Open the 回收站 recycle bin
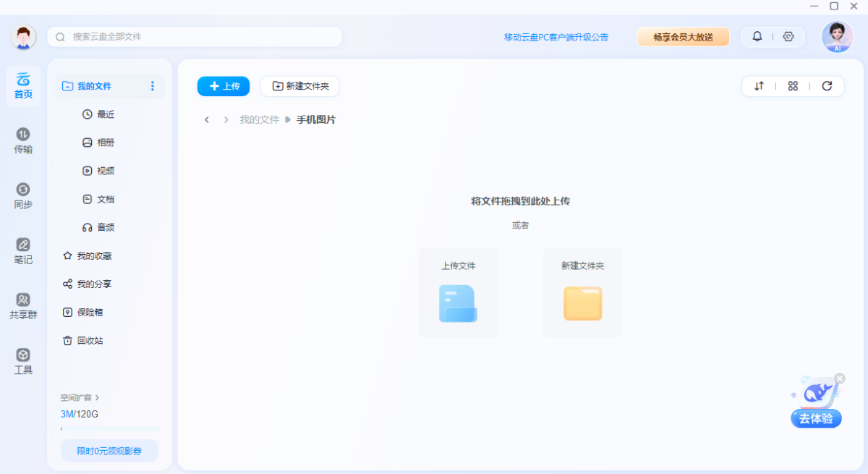This screenshot has height=474, width=868. [88, 340]
